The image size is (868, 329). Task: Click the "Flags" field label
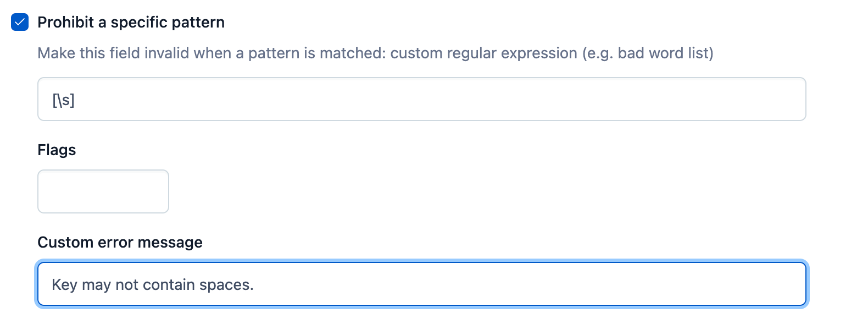tap(57, 150)
